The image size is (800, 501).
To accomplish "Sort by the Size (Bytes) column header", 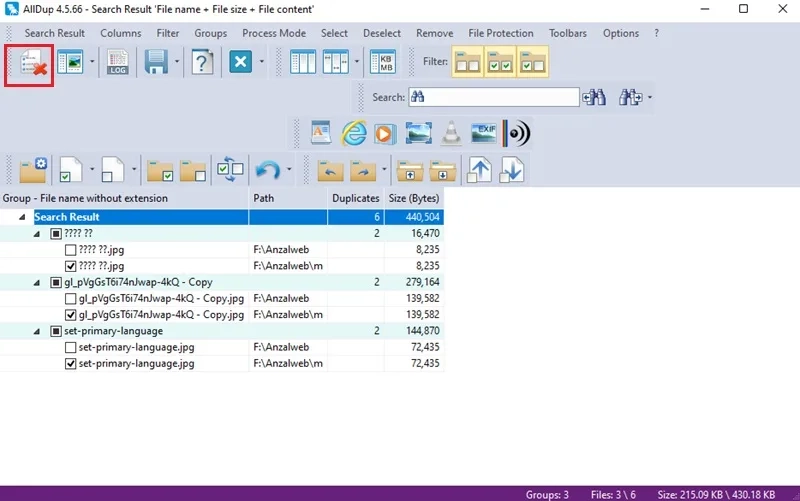I will pyautogui.click(x=414, y=198).
